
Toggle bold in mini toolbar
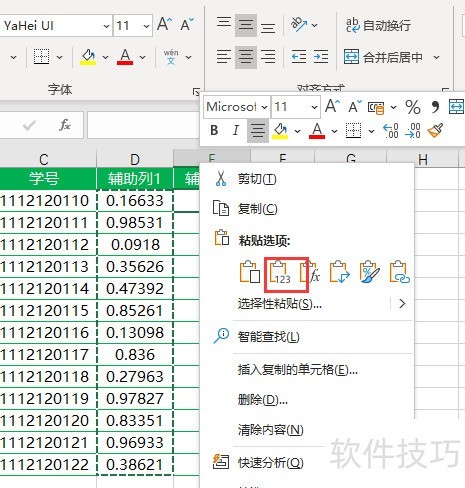pyautogui.click(x=214, y=130)
